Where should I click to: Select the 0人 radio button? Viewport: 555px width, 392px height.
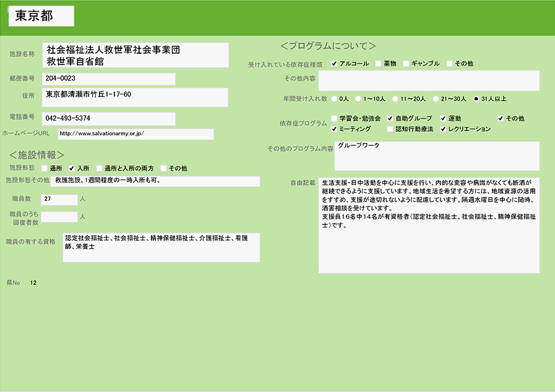335,98
